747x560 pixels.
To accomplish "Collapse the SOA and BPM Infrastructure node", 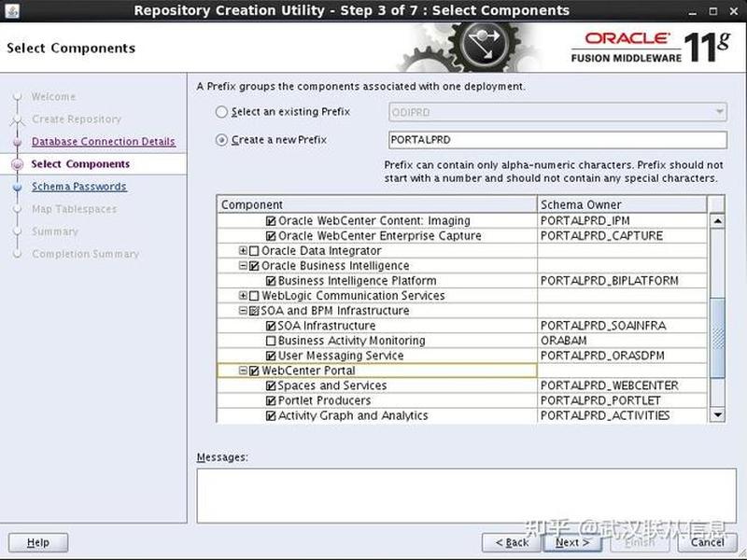I will coord(243,311).
